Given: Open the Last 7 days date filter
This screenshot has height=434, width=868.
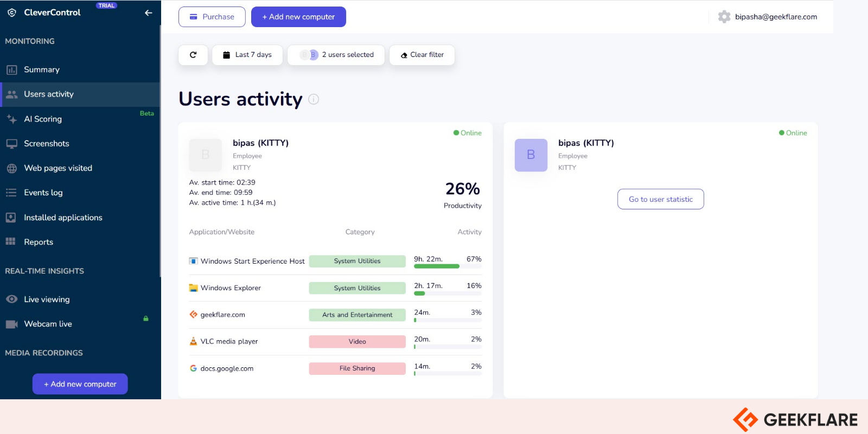Looking at the screenshot, I should coord(247,55).
